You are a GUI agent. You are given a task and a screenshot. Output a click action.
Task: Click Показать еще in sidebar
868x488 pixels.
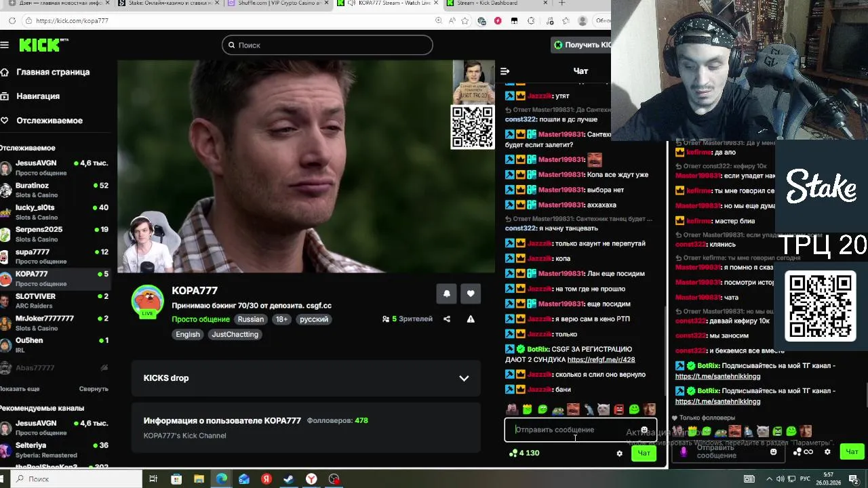pyautogui.click(x=20, y=389)
